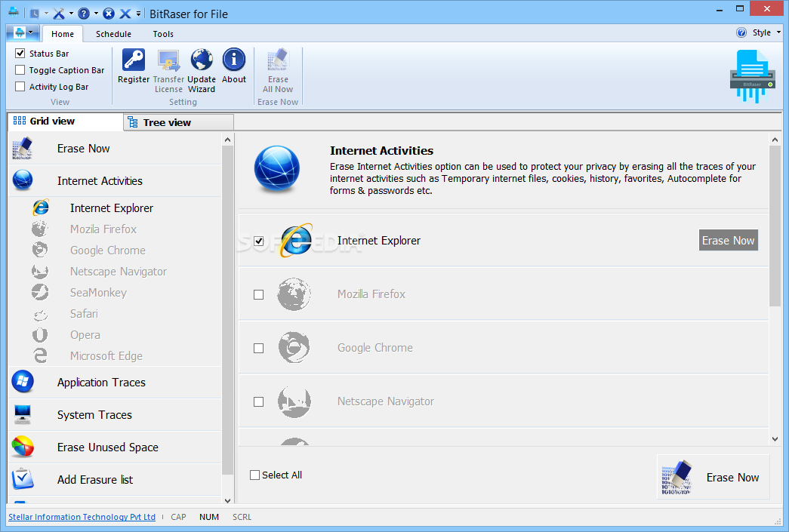The width and height of the screenshot is (789, 532).
Task: Open the About info icon
Action: [234, 60]
